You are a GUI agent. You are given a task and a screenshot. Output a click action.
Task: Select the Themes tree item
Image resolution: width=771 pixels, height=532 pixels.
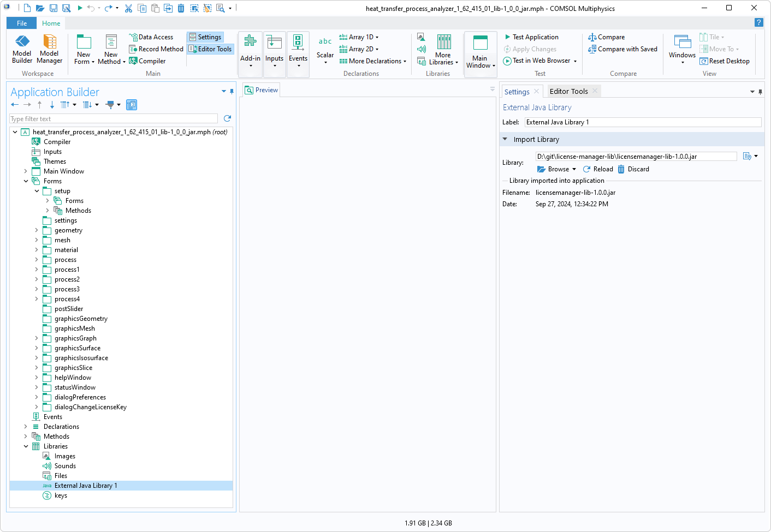point(55,162)
